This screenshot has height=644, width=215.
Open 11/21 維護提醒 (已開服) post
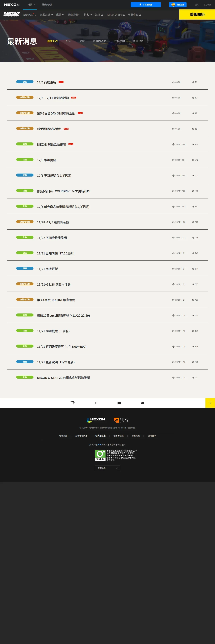tap(53, 331)
